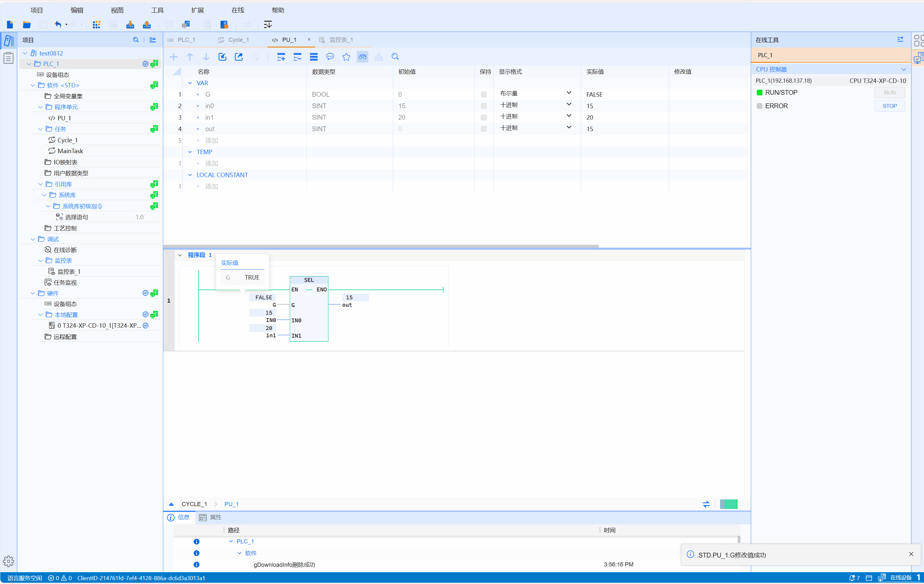Viewport: 924px width, 584px height.
Task: Click the PU_1 breadcrumb link
Action: 231,504
